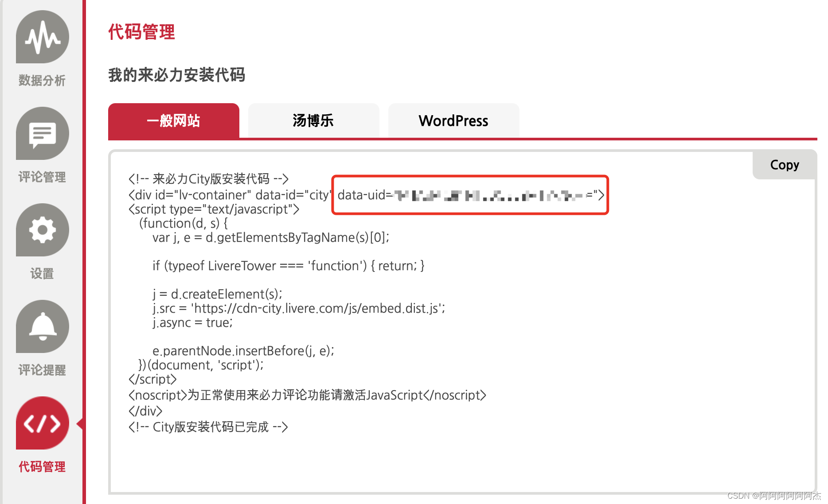Switch to the 汤博乐 tab
Image resolution: width=828 pixels, height=504 pixels.
(x=314, y=120)
